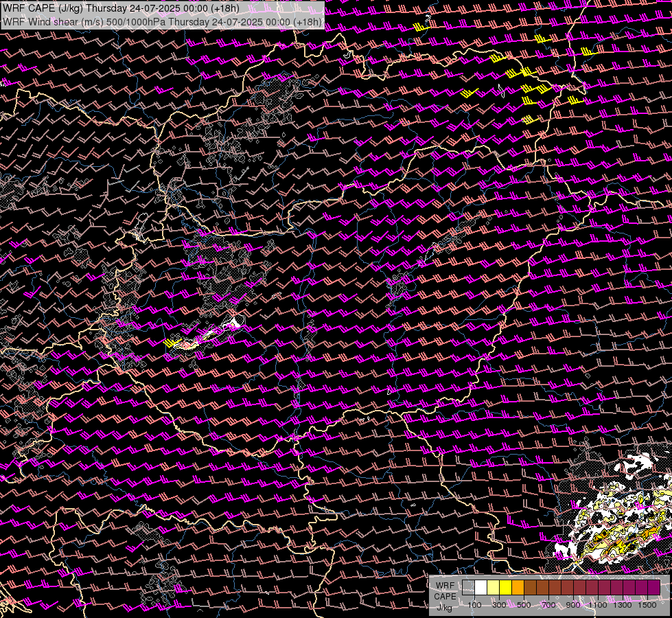Select the final purple swatch after 1500
This screenshot has height=618, width=672.
coord(654,587)
